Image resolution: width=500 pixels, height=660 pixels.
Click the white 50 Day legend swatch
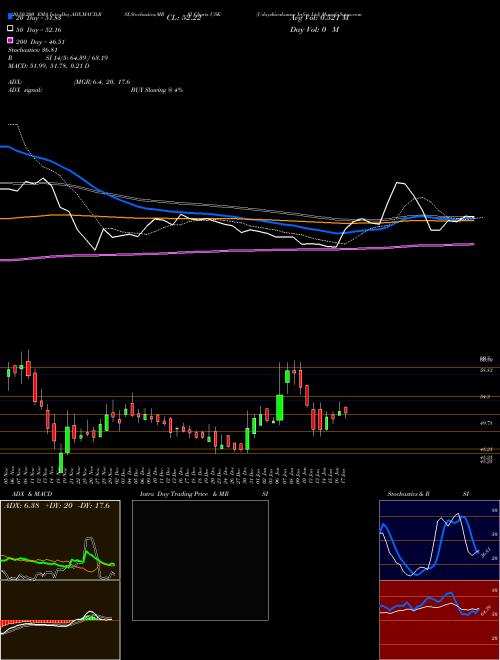(x=10, y=29)
